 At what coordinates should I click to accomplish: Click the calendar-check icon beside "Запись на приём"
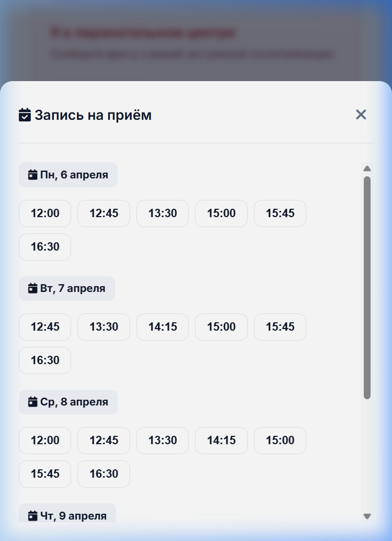pyautogui.click(x=25, y=115)
